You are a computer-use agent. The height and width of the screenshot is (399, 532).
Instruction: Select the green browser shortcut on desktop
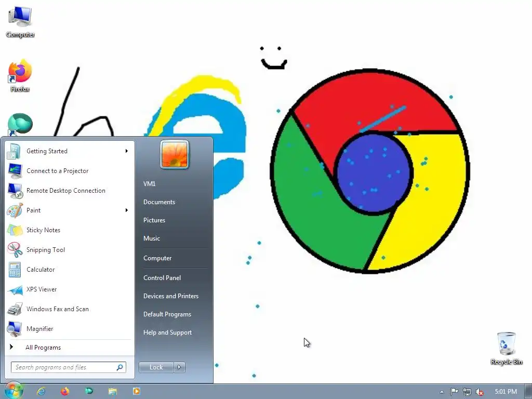click(x=20, y=125)
